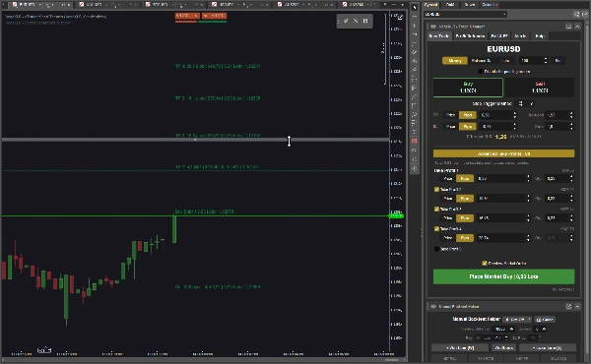Uncheck the Take Profit 3 checkbox
Image resolution: width=591 pixels, height=364 pixels.
tap(436, 209)
